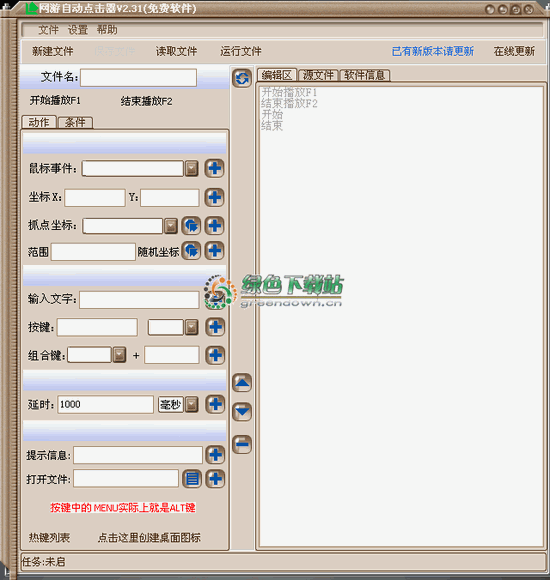This screenshot has height=580, width=550.
Task: Click the 文件名 input field
Action: (138, 78)
